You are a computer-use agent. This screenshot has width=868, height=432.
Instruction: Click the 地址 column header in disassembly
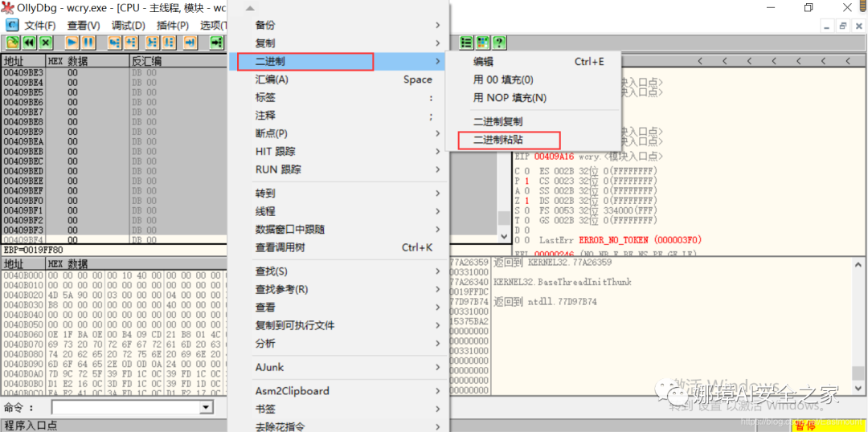tap(23, 61)
